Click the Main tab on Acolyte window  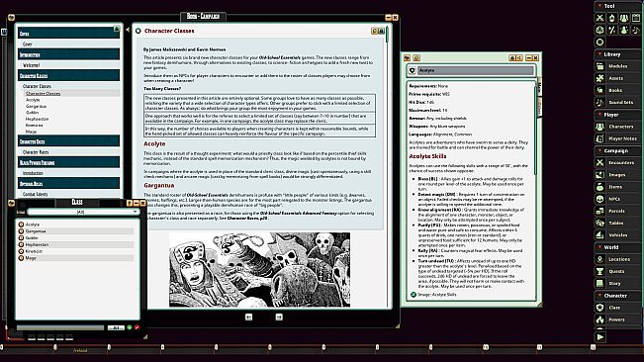point(539,87)
